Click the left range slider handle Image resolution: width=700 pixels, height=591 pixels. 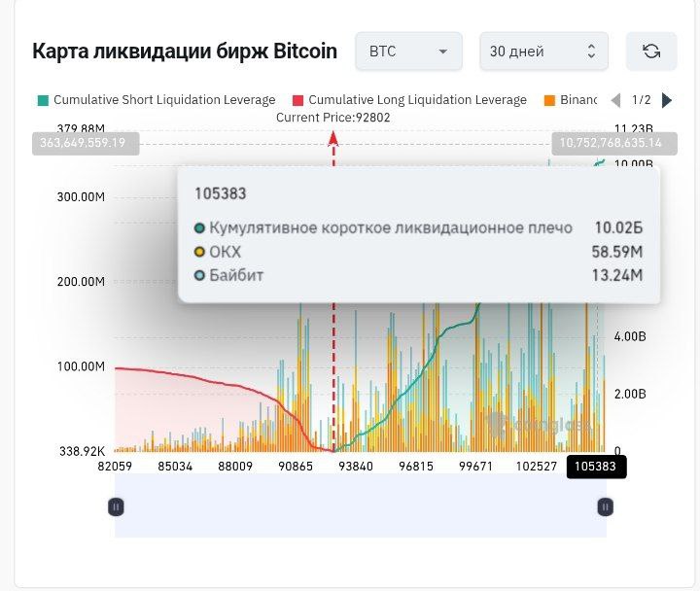[x=116, y=507]
